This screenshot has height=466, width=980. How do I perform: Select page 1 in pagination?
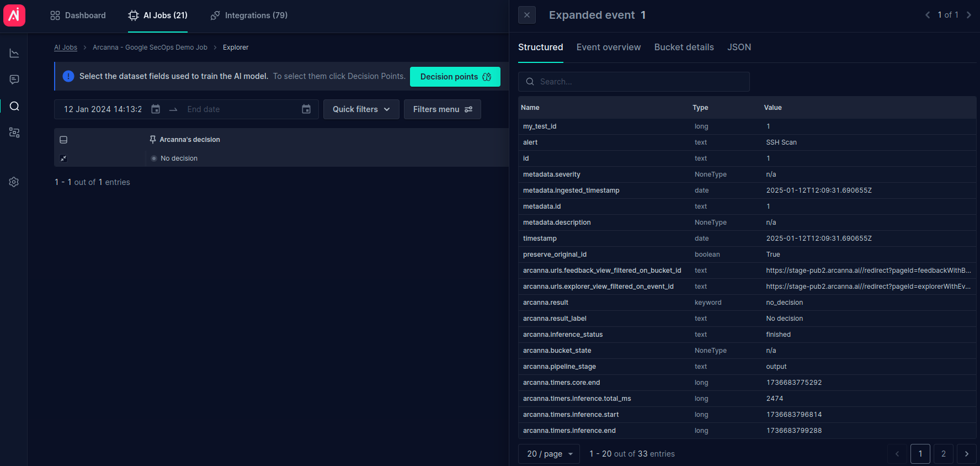coord(920,454)
